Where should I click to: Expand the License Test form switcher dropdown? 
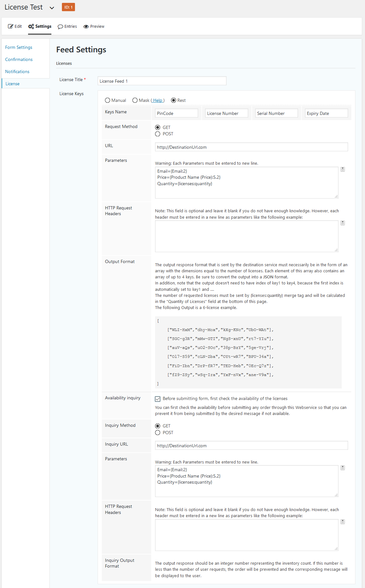click(52, 8)
